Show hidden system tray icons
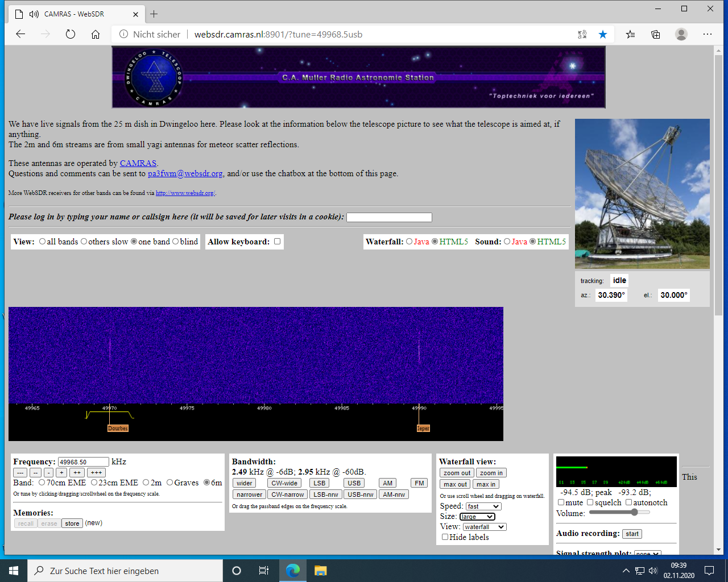728x582 pixels. tap(626, 571)
